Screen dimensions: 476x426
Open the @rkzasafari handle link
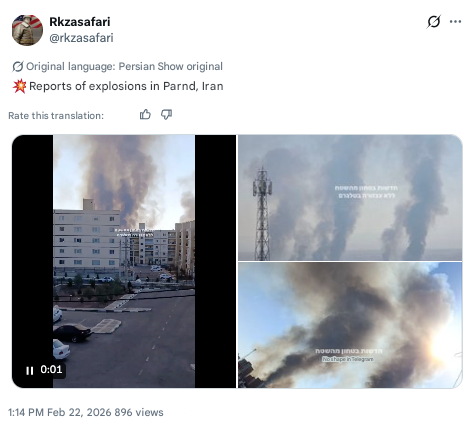(81, 38)
